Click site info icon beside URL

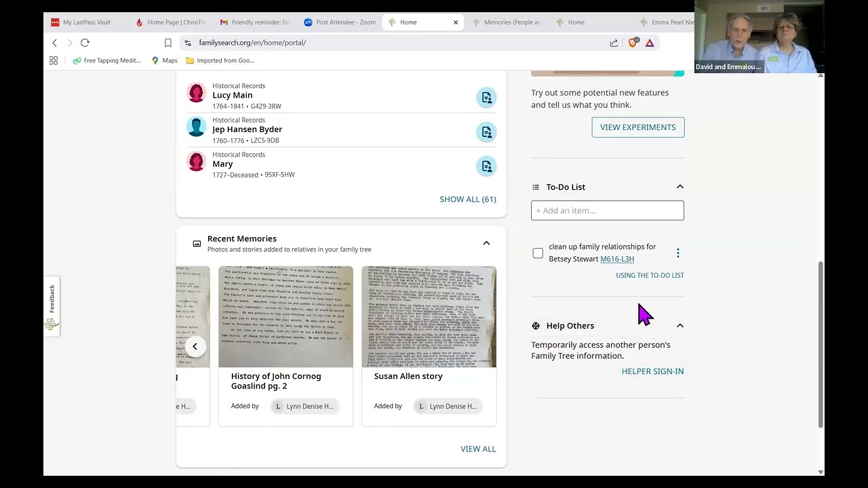[x=187, y=43]
